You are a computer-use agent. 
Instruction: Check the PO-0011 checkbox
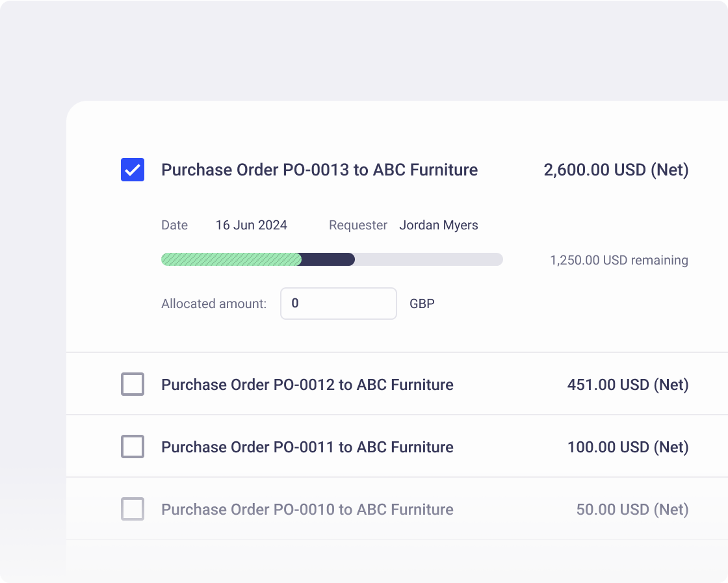point(132,447)
